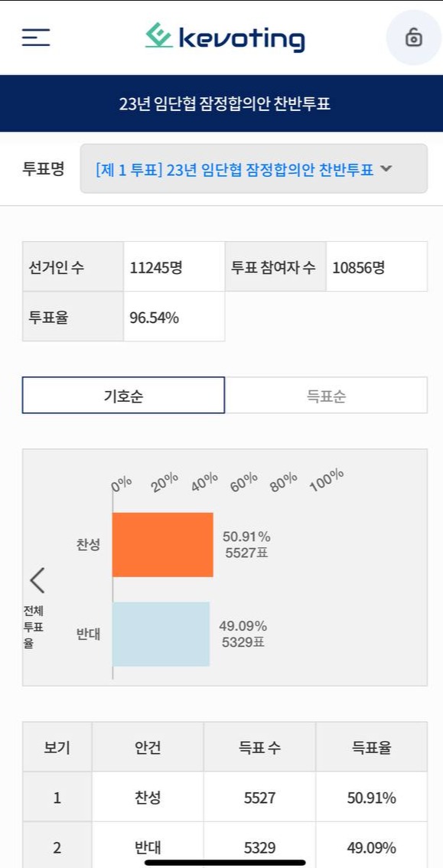The image size is (443, 868).
Task: Select table row 1 찬성
Action: 225,798
